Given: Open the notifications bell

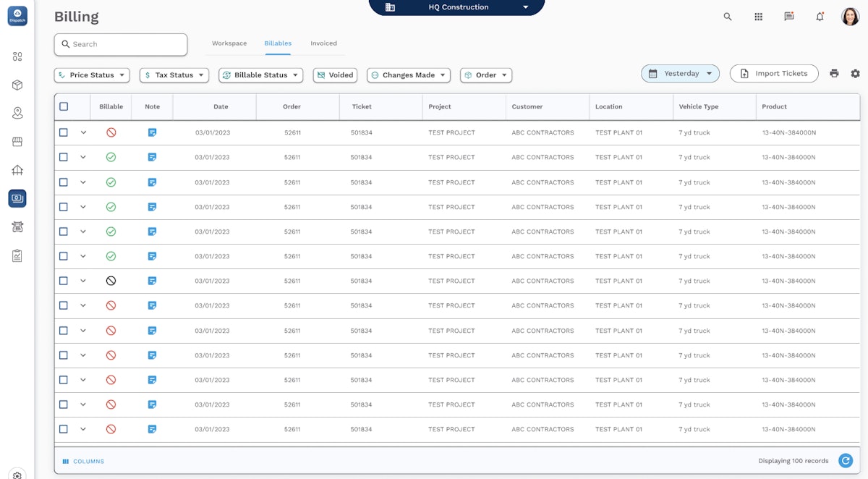Looking at the screenshot, I should pyautogui.click(x=821, y=16).
